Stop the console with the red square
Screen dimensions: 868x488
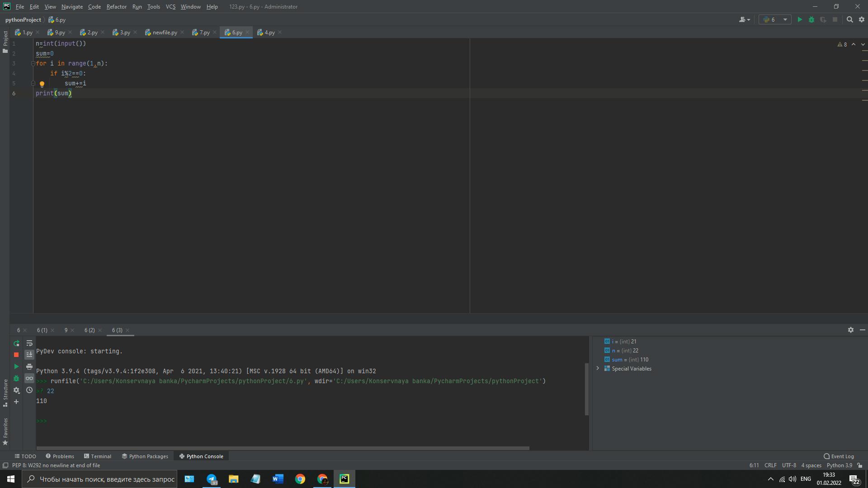tap(16, 355)
